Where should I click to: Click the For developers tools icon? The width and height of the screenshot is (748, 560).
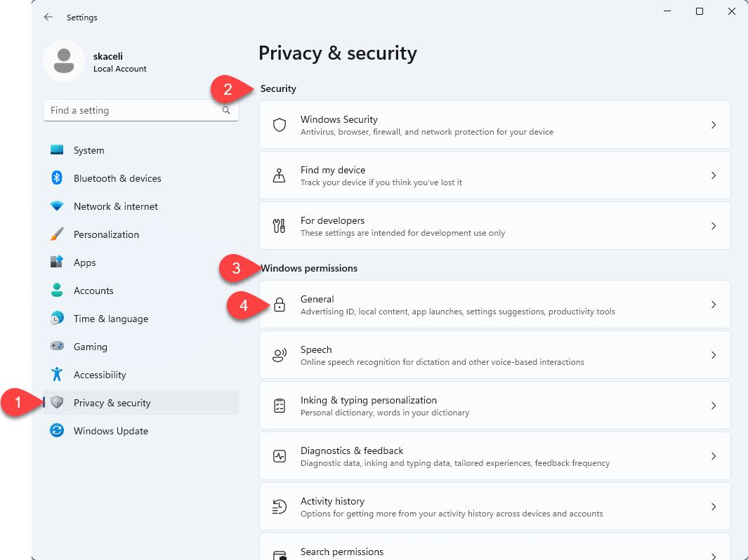[280, 226]
